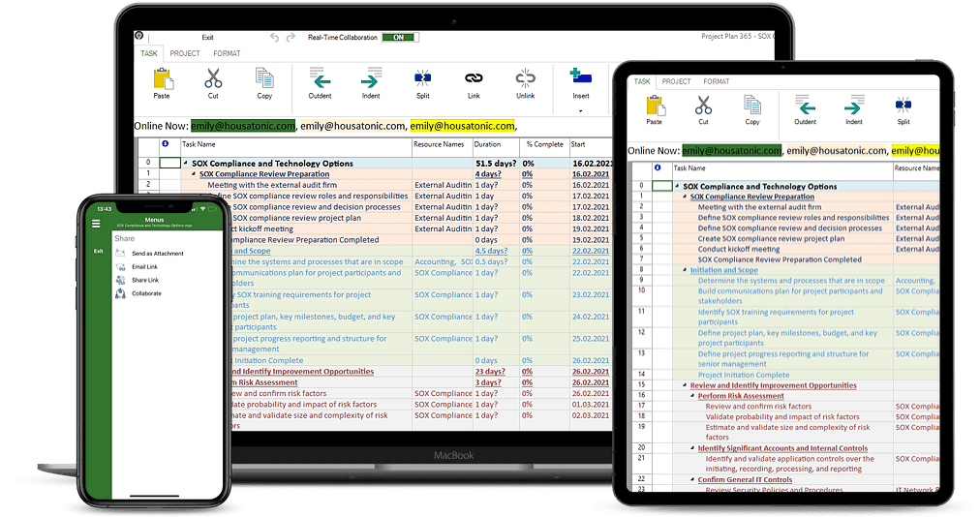This screenshot has height=517, width=980.
Task: Tap the Collaborate people icon on the iPhone
Action: click(121, 293)
